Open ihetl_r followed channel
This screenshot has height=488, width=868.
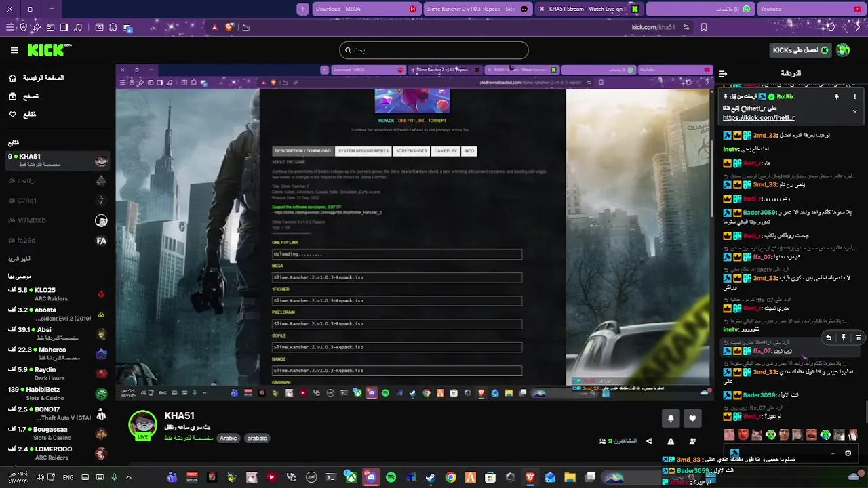coord(58,181)
